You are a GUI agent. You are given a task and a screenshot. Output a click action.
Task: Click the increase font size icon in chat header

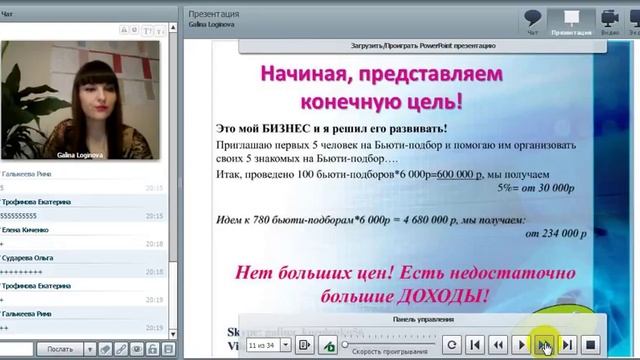(148, 31)
